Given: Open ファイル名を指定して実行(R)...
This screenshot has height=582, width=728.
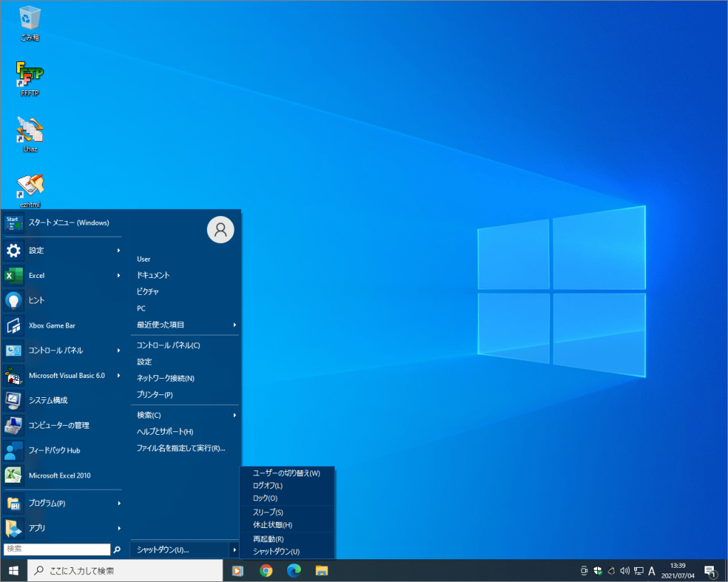Looking at the screenshot, I should click(x=181, y=448).
